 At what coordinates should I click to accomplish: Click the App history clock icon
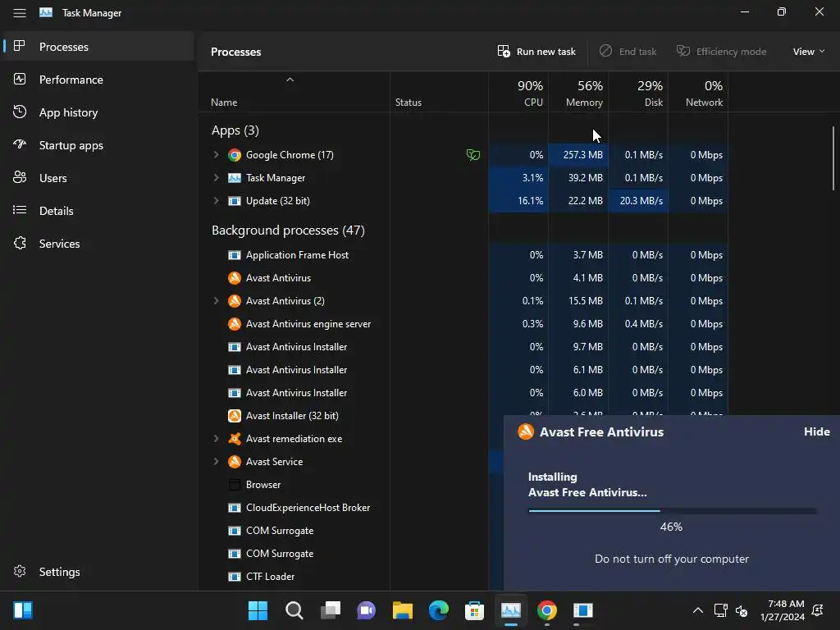[20, 112]
